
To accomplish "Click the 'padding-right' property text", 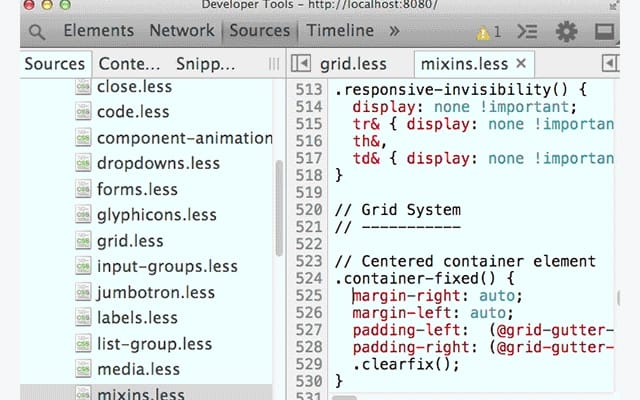I will [411, 347].
